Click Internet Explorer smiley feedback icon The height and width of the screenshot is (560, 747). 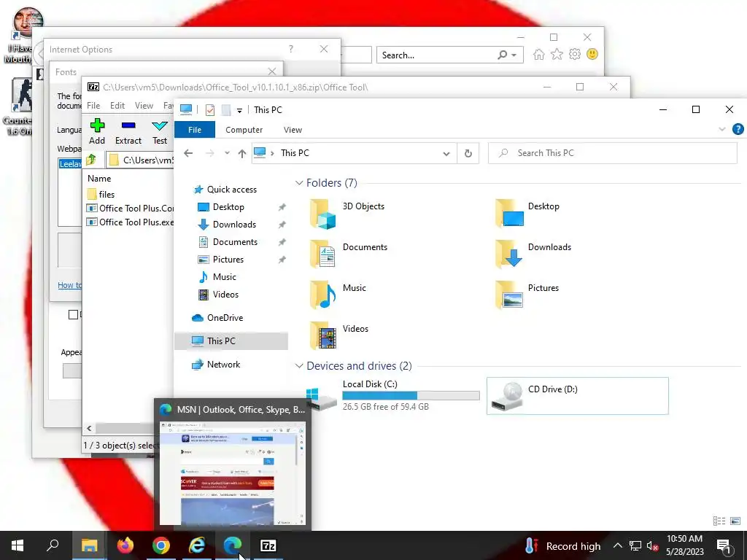(592, 54)
